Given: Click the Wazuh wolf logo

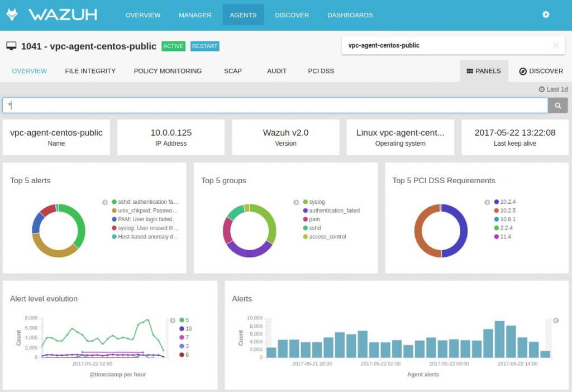Looking at the screenshot, I should [x=12, y=15].
